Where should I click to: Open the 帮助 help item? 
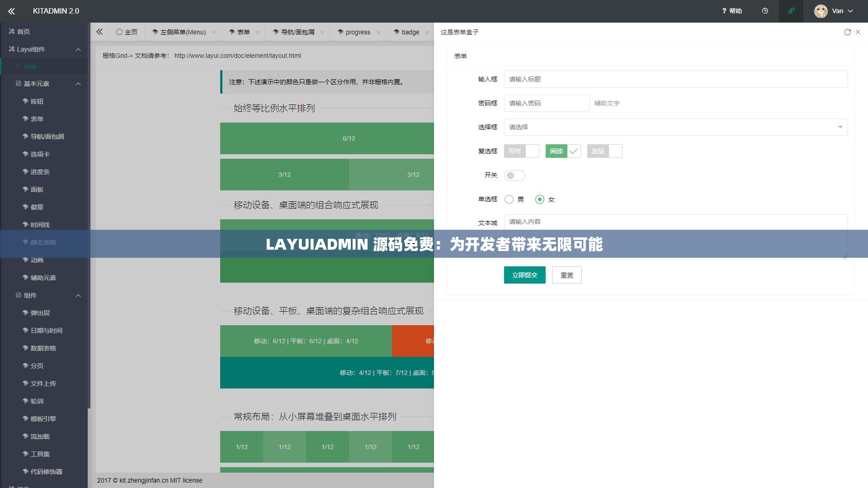pos(732,11)
